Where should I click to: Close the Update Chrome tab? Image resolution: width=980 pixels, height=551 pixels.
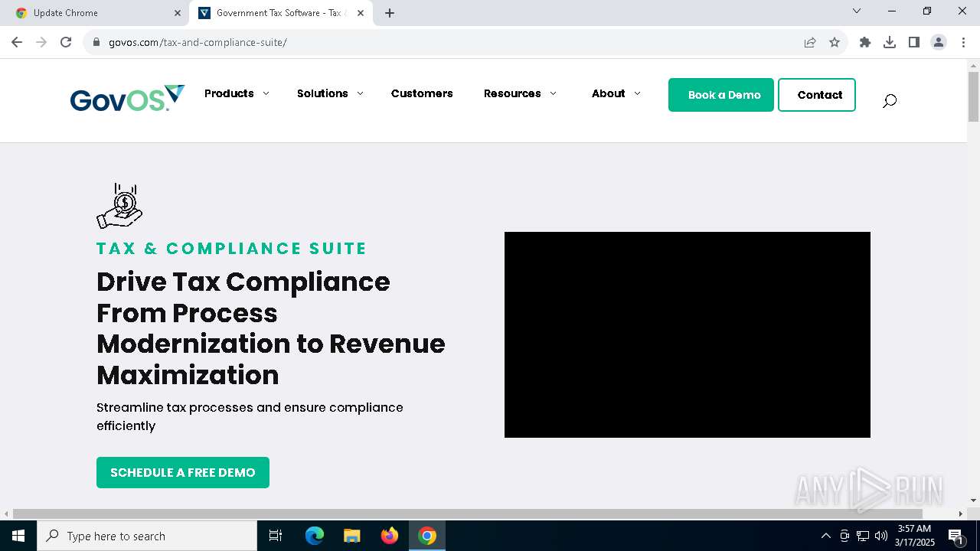(x=178, y=13)
